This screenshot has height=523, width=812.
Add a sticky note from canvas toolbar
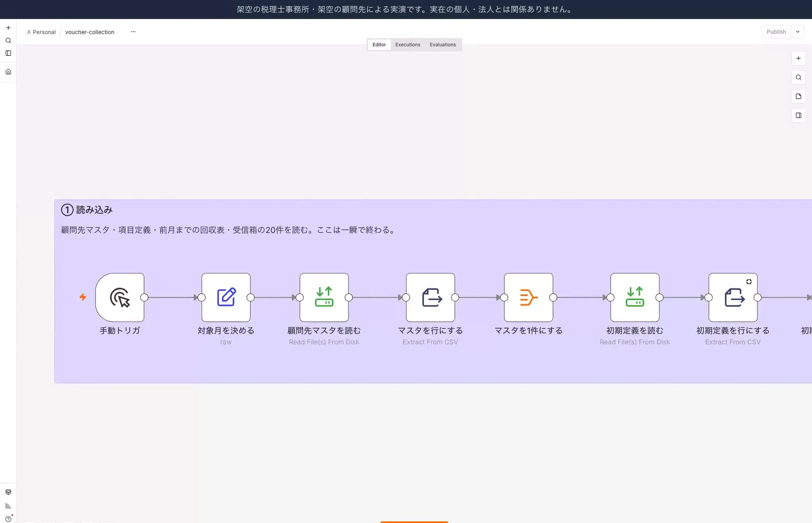pos(799,96)
